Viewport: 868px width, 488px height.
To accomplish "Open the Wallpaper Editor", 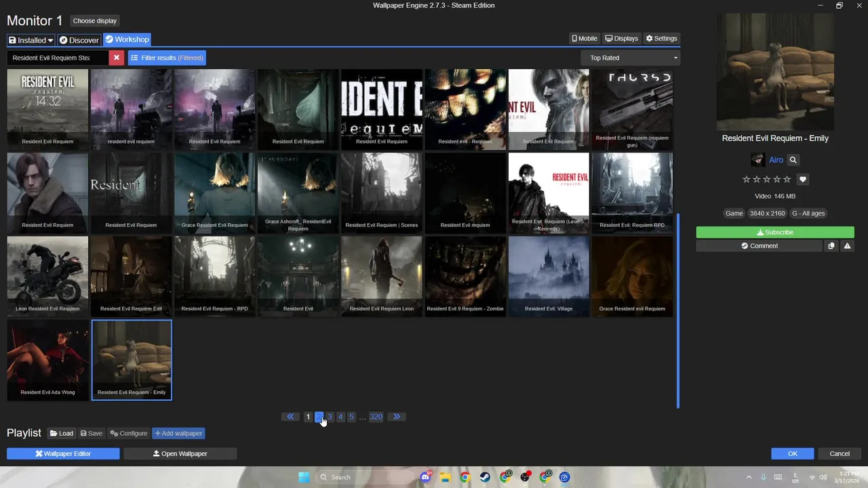I will pos(63,453).
